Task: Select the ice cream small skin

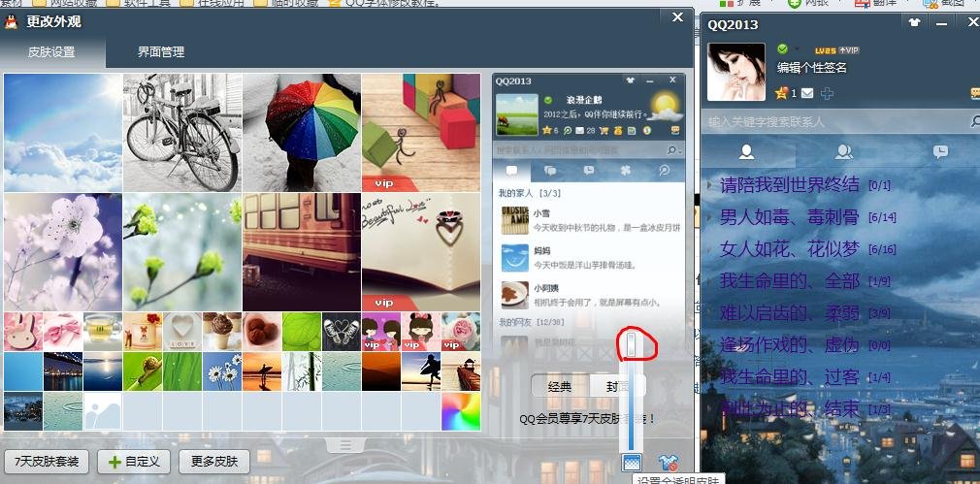Action: 222,332
